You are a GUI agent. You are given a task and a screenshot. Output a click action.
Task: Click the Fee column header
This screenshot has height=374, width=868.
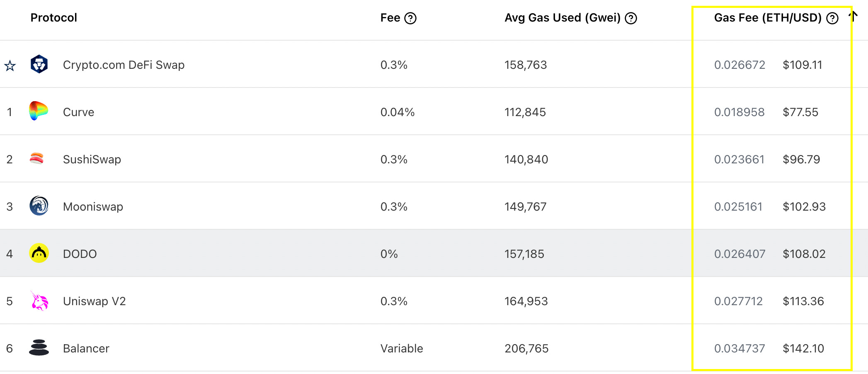pos(390,18)
